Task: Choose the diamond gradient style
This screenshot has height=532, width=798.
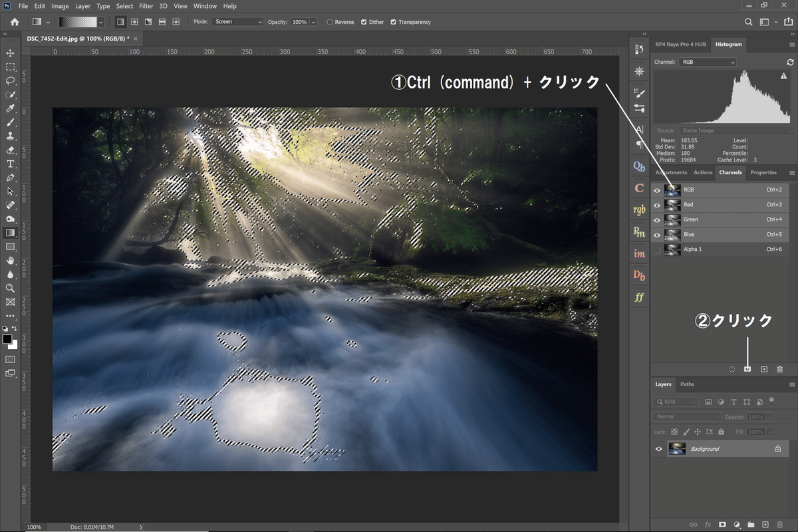Action: (176, 22)
